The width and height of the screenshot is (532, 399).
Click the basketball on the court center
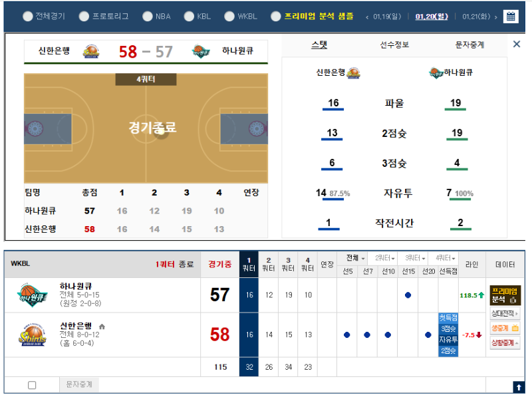pyautogui.click(x=161, y=132)
